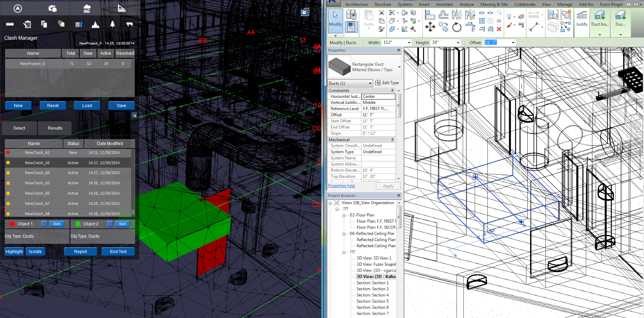This screenshot has width=644, height=318.
Task: Collapse the Constraints properties section
Action: [392, 91]
